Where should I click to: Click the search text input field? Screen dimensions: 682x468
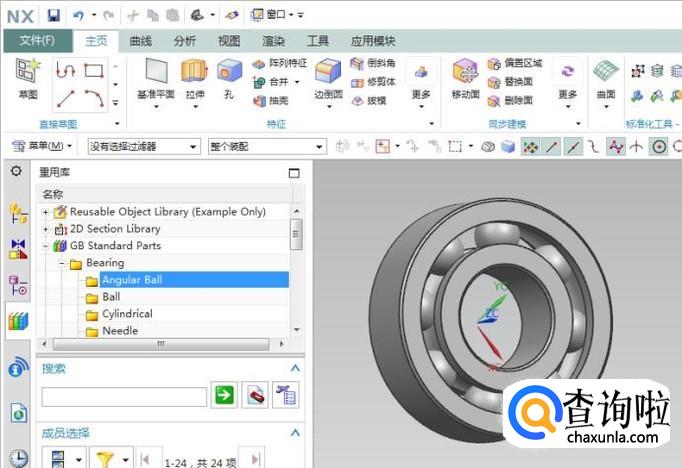tap(124, 397)
